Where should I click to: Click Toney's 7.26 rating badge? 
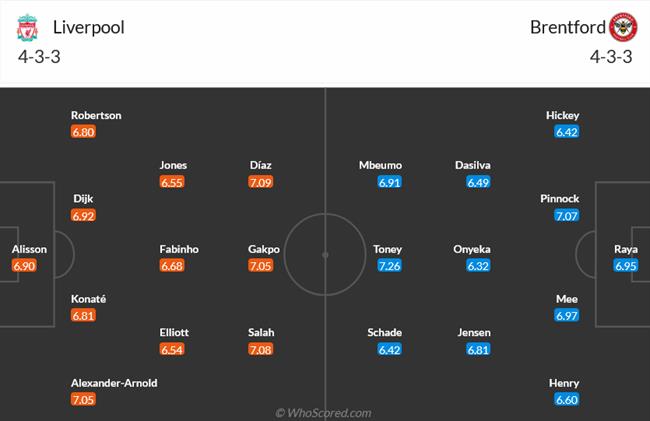click(390, 267)
